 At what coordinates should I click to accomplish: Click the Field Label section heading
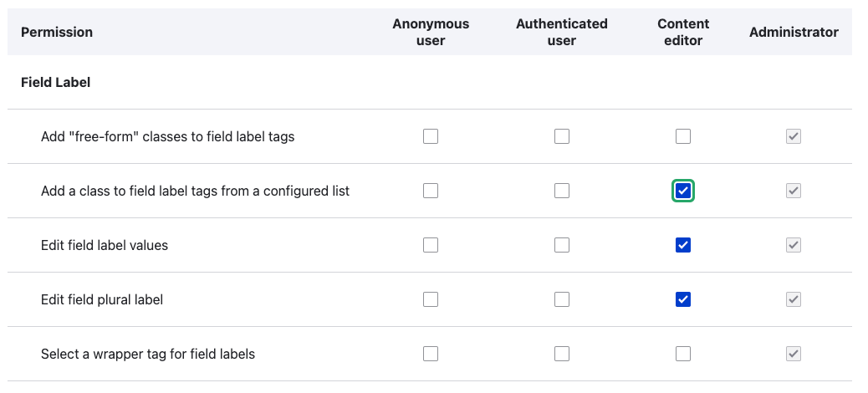coord(55,83)
